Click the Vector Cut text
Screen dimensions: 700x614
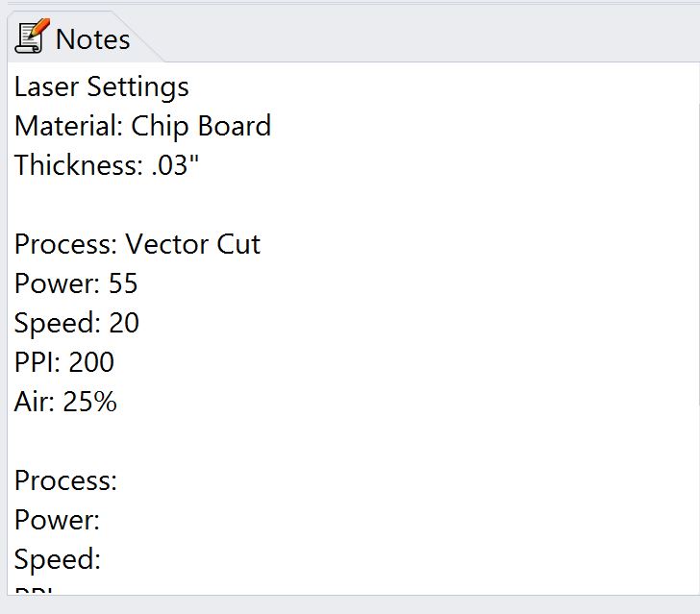(x=193, y=244)
